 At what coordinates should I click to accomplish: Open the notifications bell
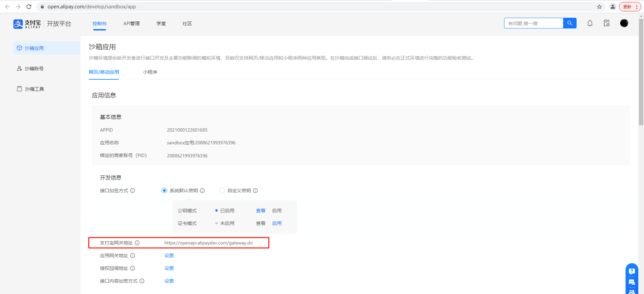pos(590,23)
